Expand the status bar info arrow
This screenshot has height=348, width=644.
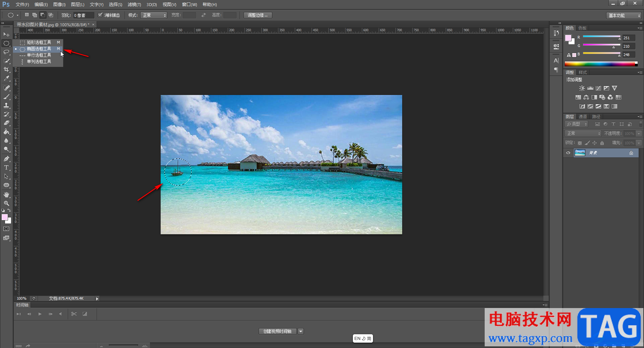point(97,299)
